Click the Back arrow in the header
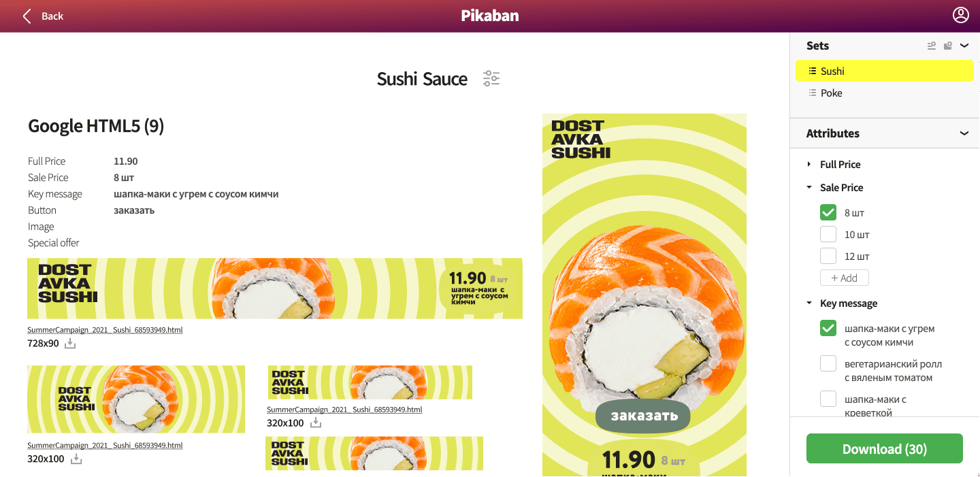Screen dimensions: 980x477 click(x=26, y=15)
